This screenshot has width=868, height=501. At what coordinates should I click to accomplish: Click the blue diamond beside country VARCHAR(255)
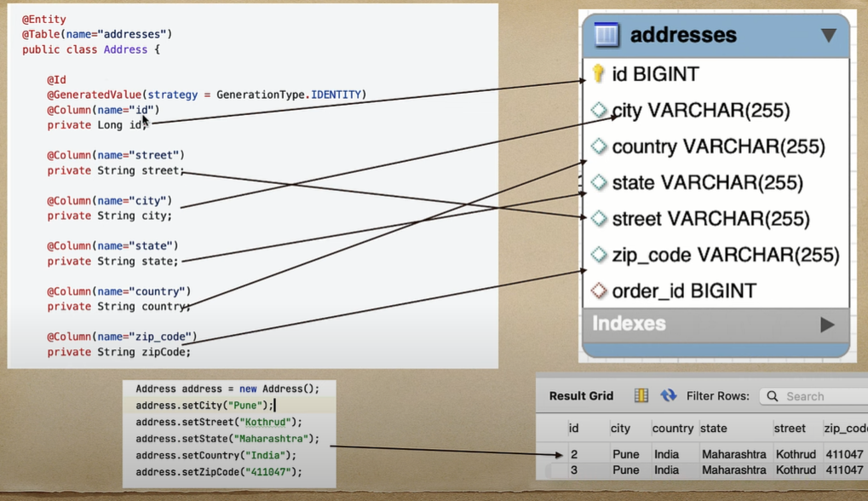pyautogui.click(x=599, y=146)
